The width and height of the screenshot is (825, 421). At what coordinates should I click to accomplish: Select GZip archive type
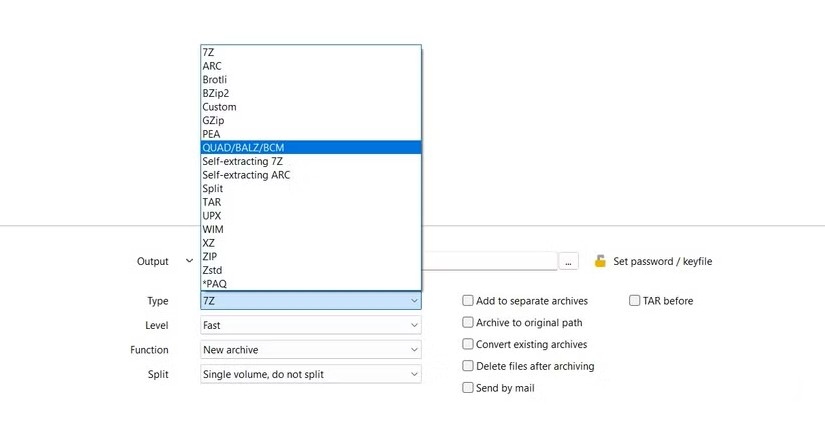(x=311, y=121)
